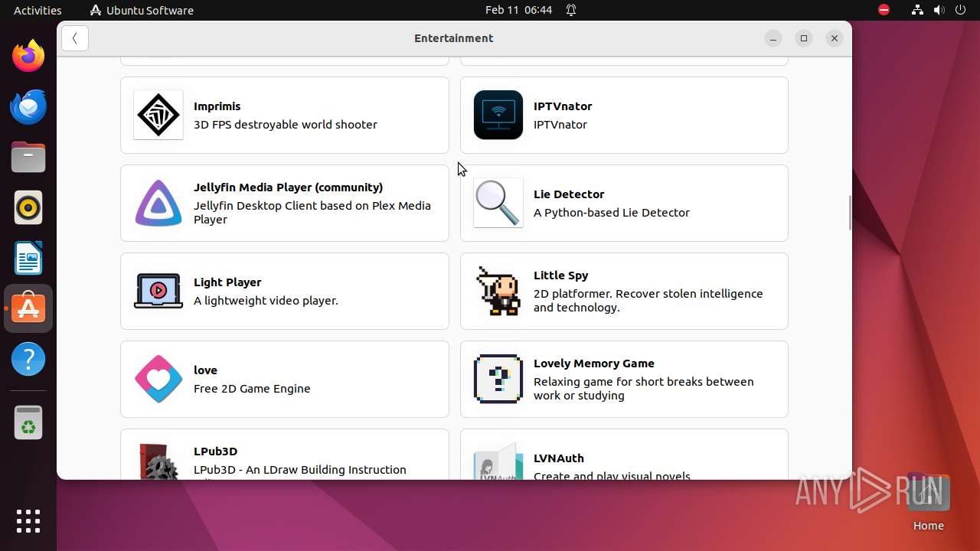Open the Files app in the dock
Screen dimensions: 980x551
pyautogui.click(x=28, y=157)
